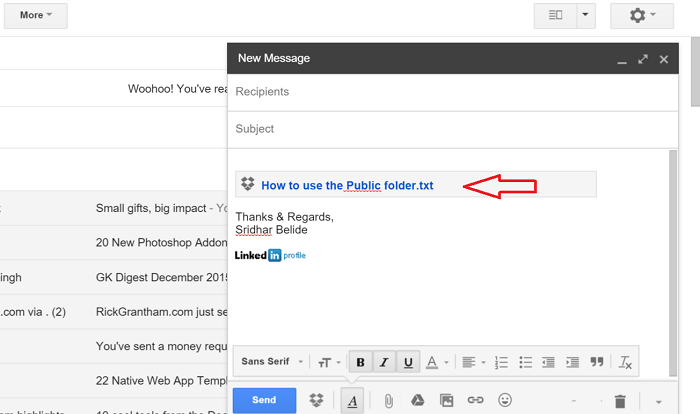Viewport: 700px width, 414px height.
Task: Open more options arrow beside trash
Action: [x=658, y=402]
